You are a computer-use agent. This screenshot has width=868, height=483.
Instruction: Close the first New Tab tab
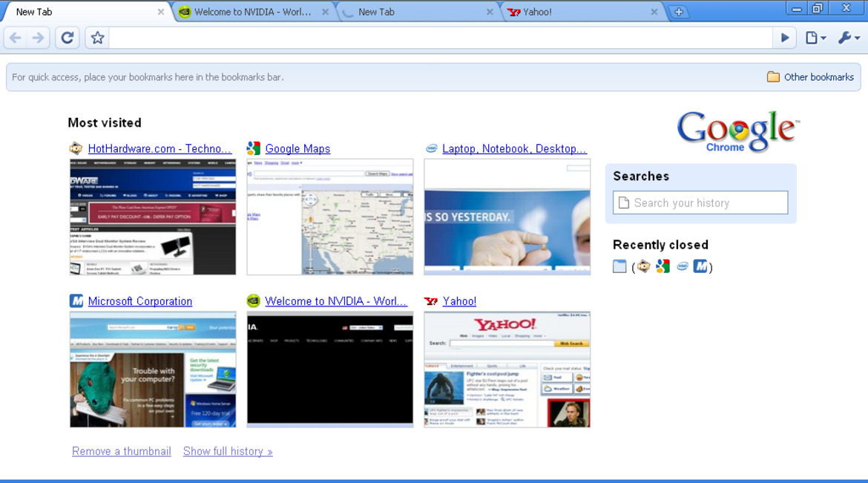(160, 12)
